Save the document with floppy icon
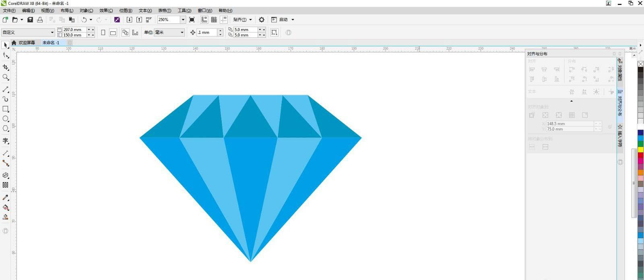644x280 pixels. [30, 19]
